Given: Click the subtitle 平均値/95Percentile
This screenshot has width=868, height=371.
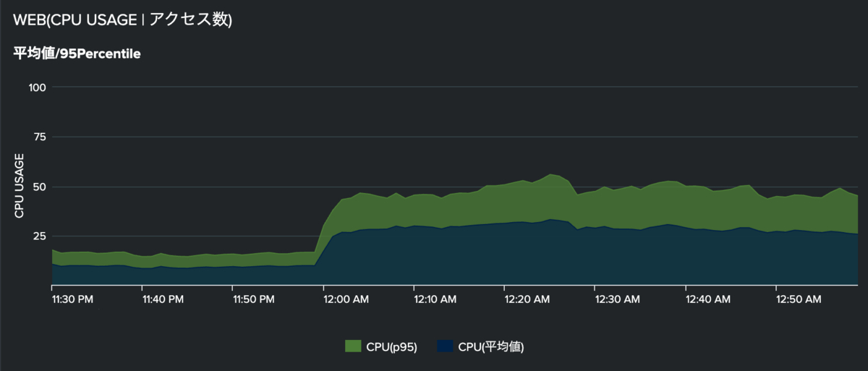Looking at the screenshot, I should (x=77, y=54).
